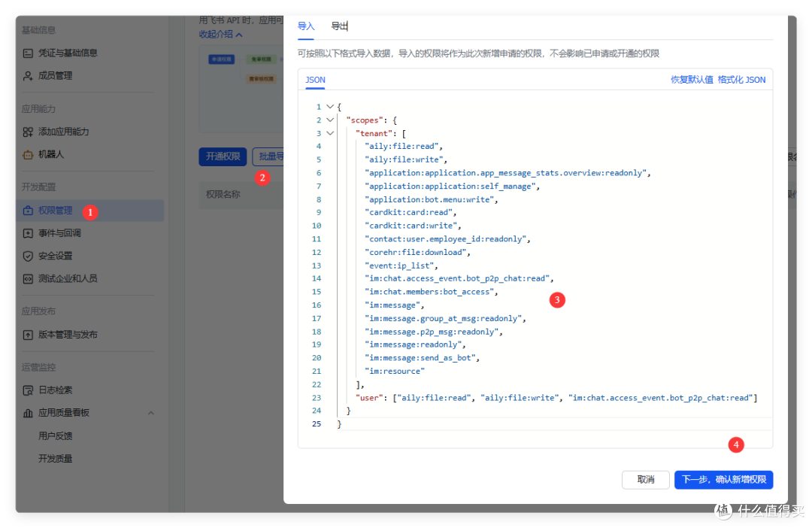Collapse the "tenant" array fold arrow
Image resolution: width=812 pixels, height=528 pixels.
pyautogui.click(x=330, y=133)
